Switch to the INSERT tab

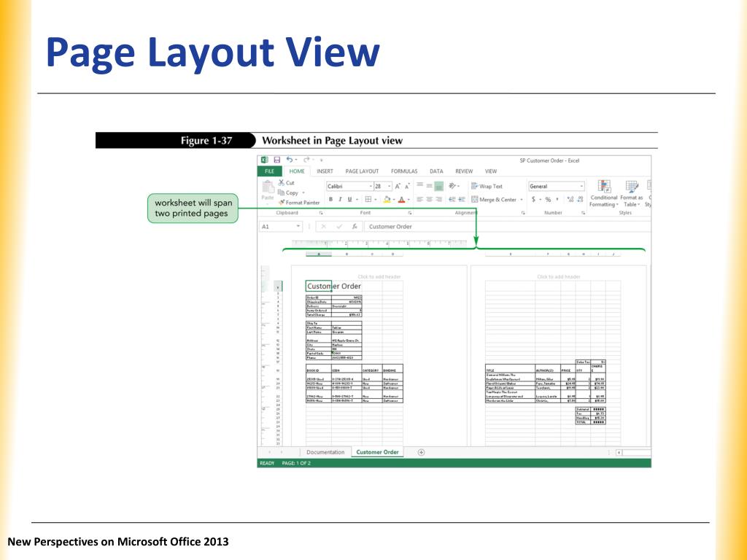click(325, 171)
